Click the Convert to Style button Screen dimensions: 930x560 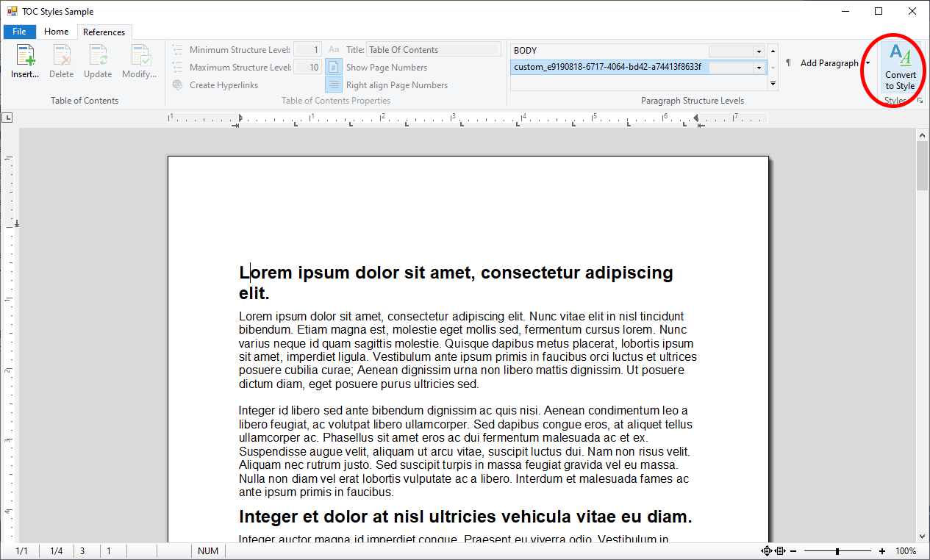900,67
